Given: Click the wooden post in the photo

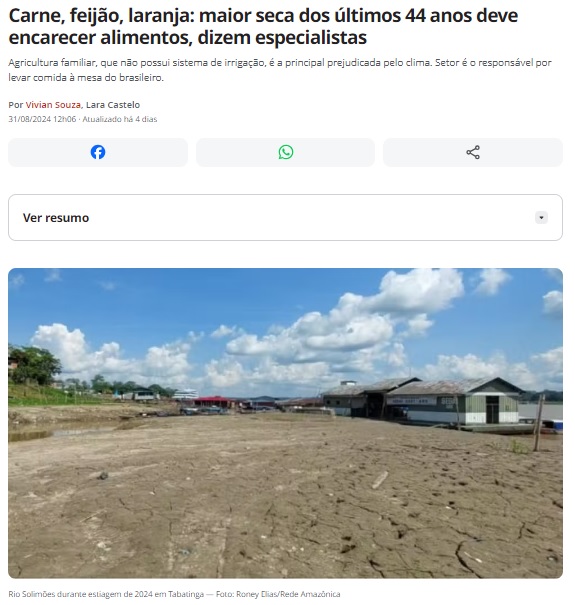Looking at the screenshot, I should (x=539, y=422).
